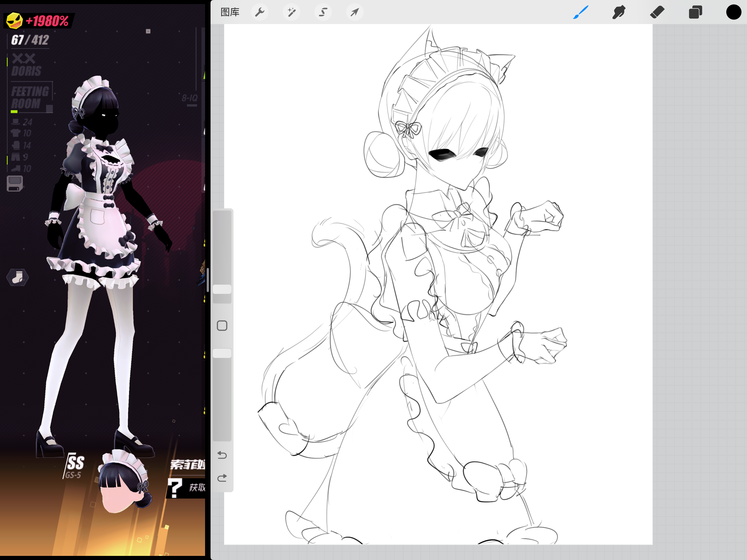Screen dimensions: 747x560
Task: Click the save floppy disk icon in game
Action: click(14, 184)
